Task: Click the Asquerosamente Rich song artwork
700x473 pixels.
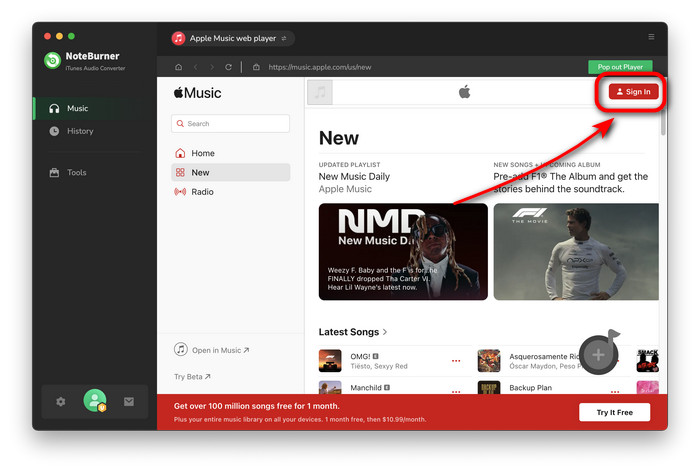Action: point(489,361)
